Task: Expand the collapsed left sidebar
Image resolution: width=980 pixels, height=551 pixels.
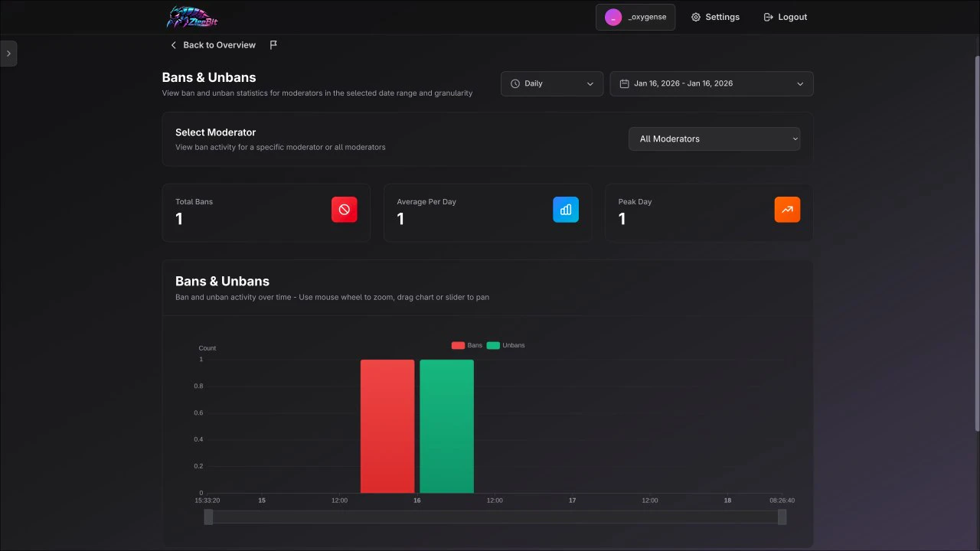Action: point(8,53)
